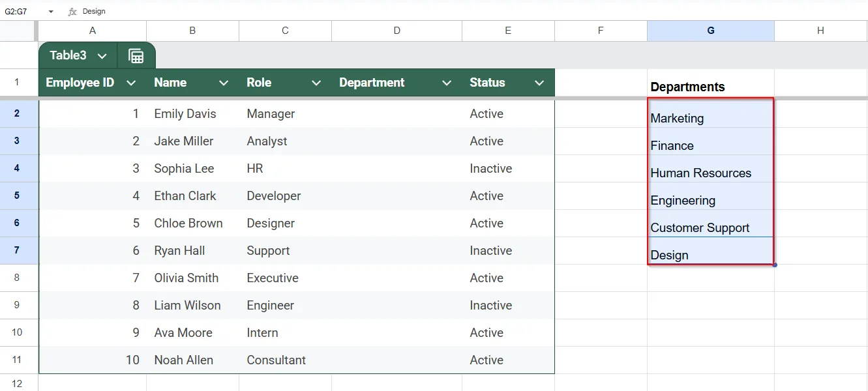Open the Name column filter dropdown
Viewport: 868px width, 391px height.
(224, 83)
